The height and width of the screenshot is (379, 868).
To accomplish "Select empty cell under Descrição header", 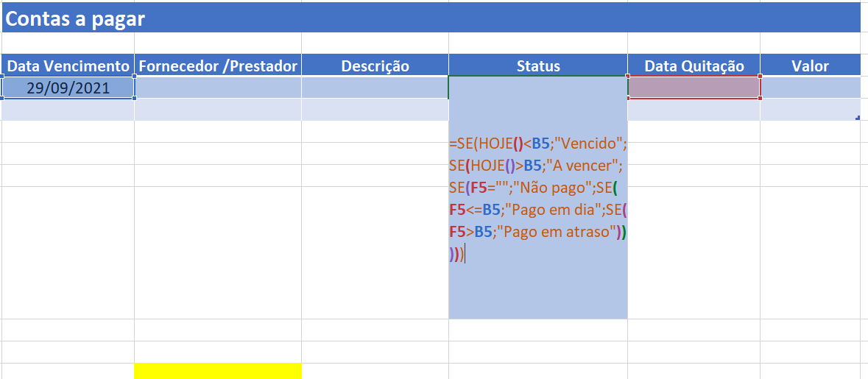I will click(375, 88).
